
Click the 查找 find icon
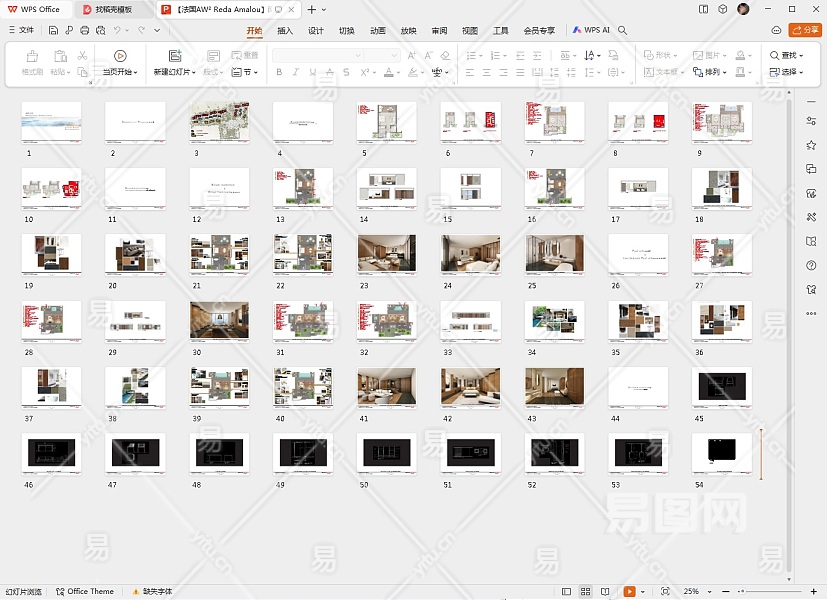[775, 56]
